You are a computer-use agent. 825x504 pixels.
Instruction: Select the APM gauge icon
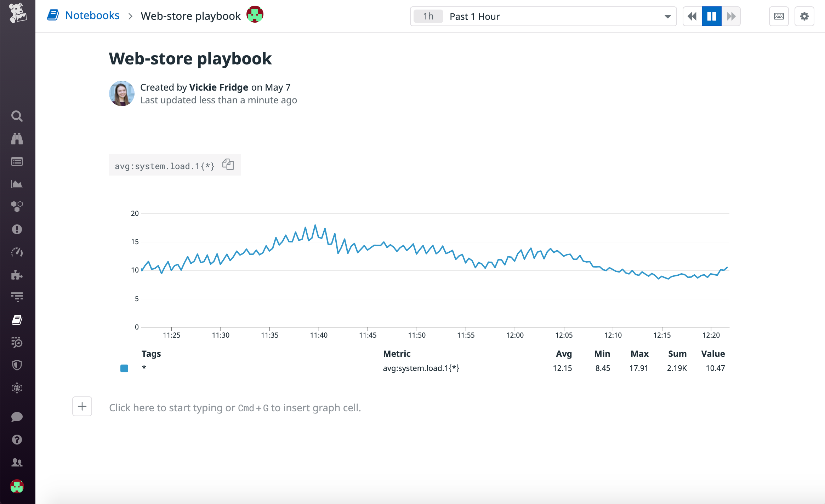point(17,252)
